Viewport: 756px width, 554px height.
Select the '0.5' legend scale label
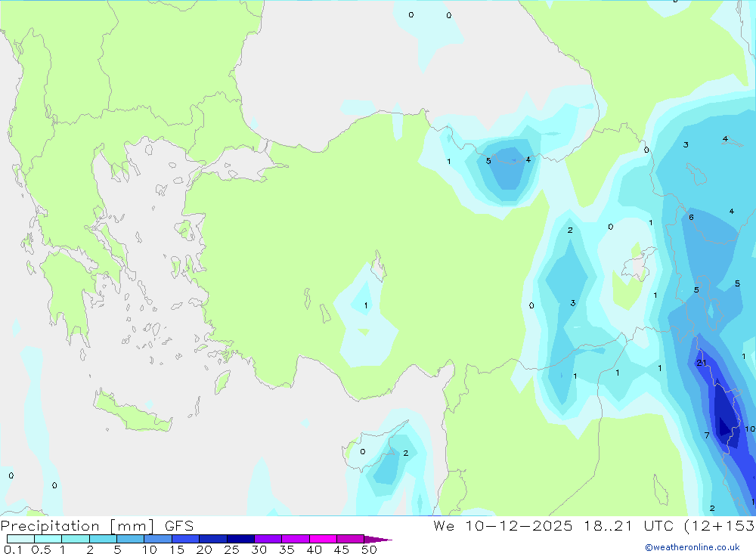41,549
